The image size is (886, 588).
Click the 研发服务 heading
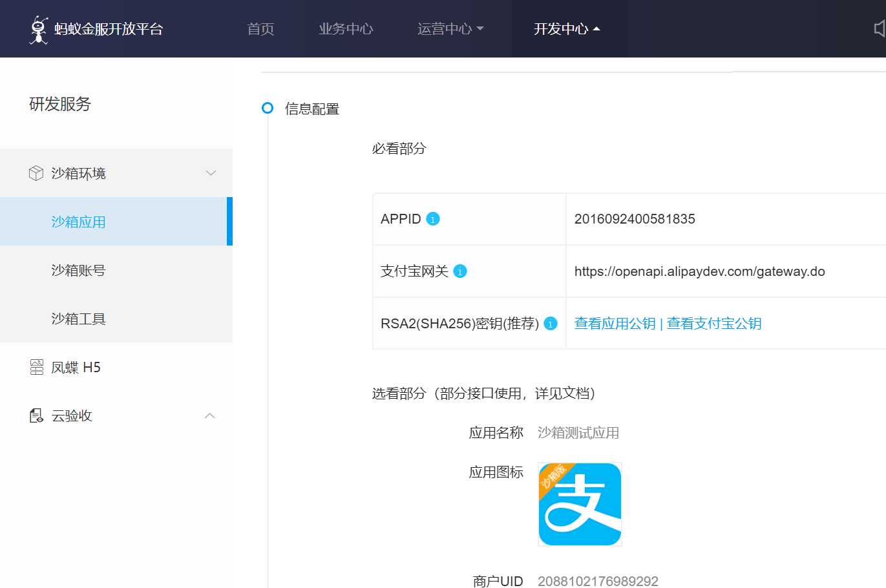pos(60,104)
